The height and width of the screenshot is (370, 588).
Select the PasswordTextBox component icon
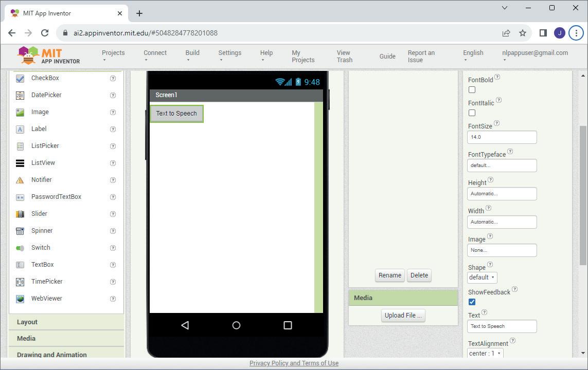click(x=20, y=197)
